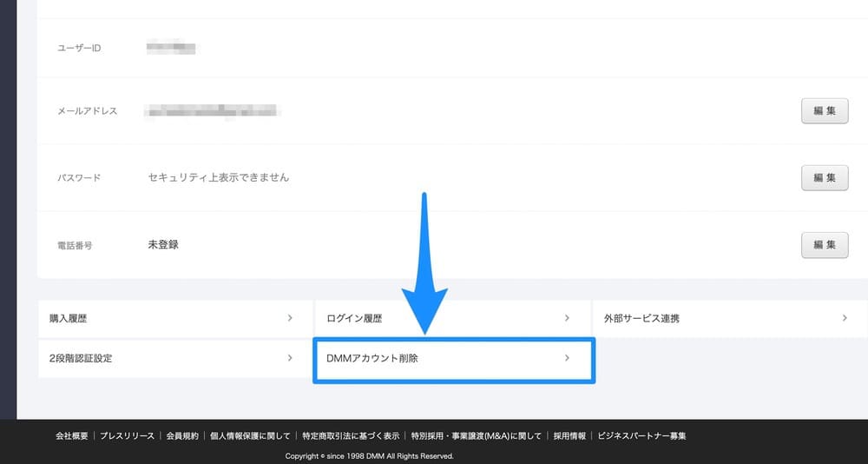This screenshot has width=868, height=464.
Task: Hit the arrow icon on 外部サービス連携
Action: point(844,319)
